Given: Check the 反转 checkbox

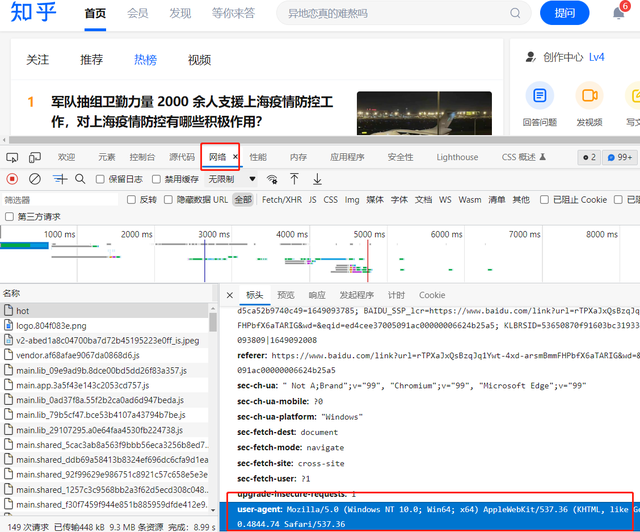Looking at the screenshot, I should pyautogui.click(x=131, y=200).
